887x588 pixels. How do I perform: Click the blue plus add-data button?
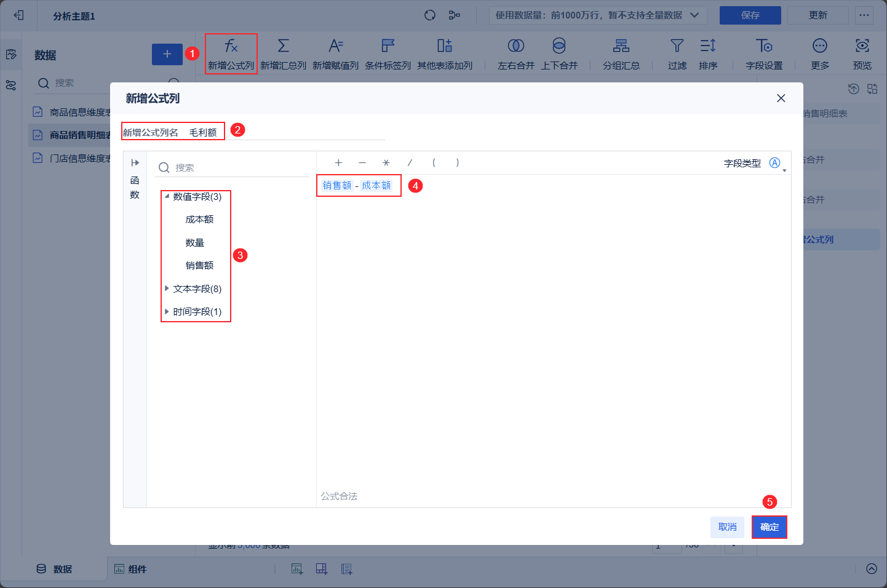pos(167,54)
